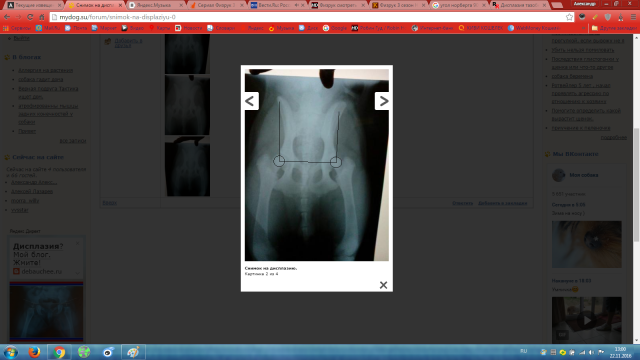640x360 pixels.
Task: Click the 'все записи' link in the blogs block
Action: (73, 141)
